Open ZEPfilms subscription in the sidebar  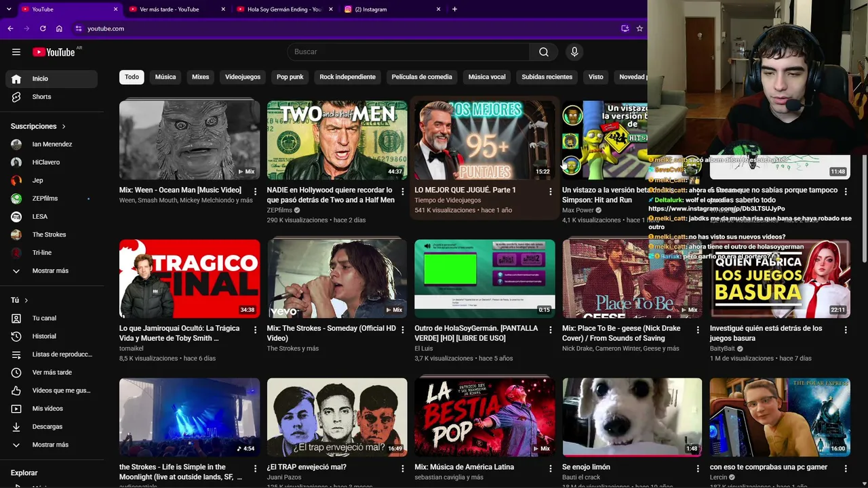[x=52, y=199]
